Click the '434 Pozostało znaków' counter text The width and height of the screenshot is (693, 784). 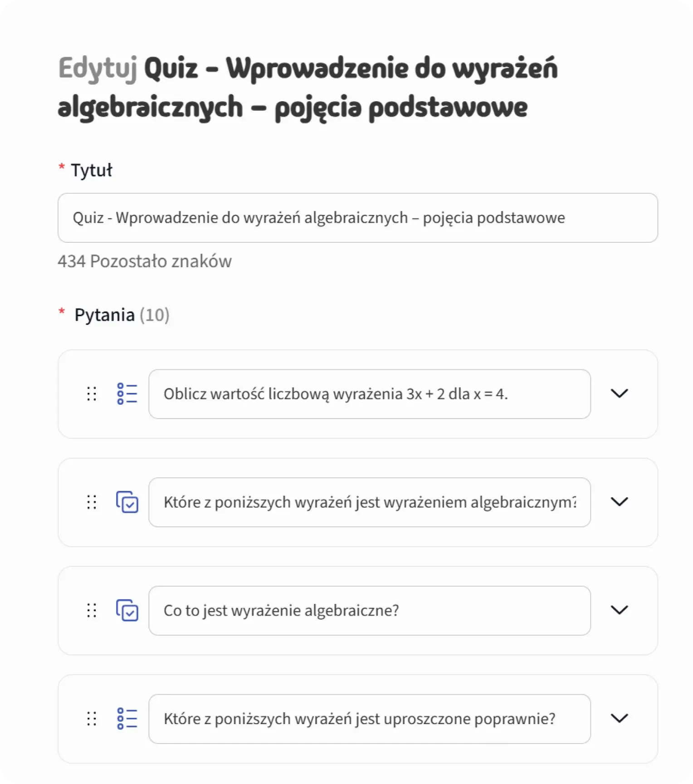coord(145,261)
